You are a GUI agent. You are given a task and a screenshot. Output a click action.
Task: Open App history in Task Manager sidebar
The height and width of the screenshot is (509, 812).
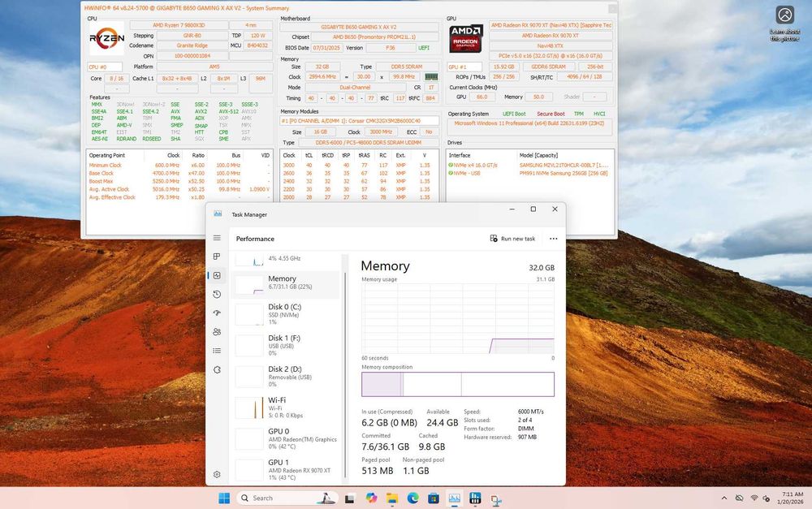pos(217,294)
